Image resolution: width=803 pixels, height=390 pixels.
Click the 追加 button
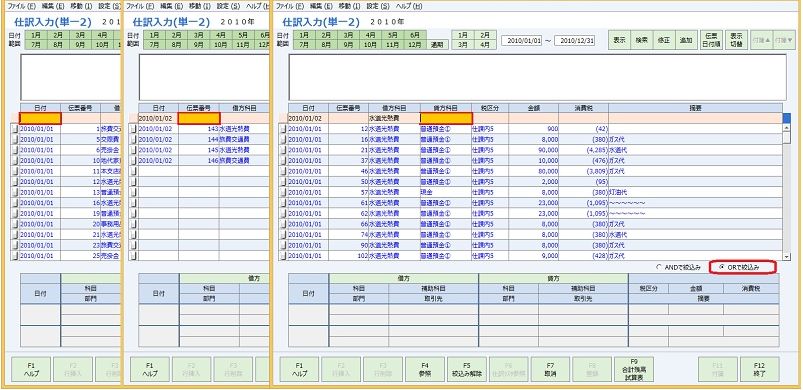coord(686,40)
